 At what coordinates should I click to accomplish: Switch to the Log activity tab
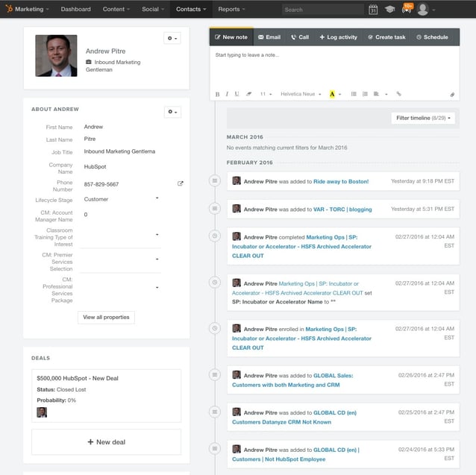point(338,37)
